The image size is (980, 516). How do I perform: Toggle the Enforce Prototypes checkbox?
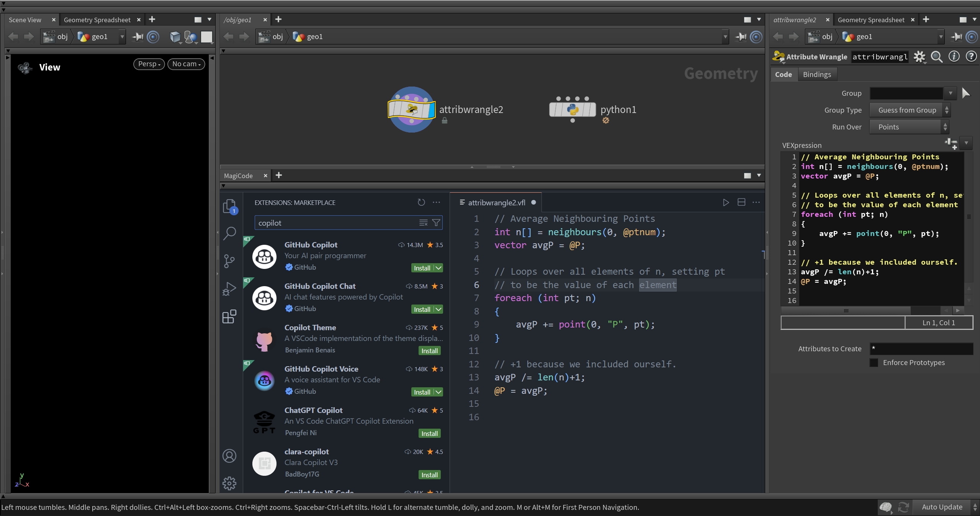[x=874, y=362]
